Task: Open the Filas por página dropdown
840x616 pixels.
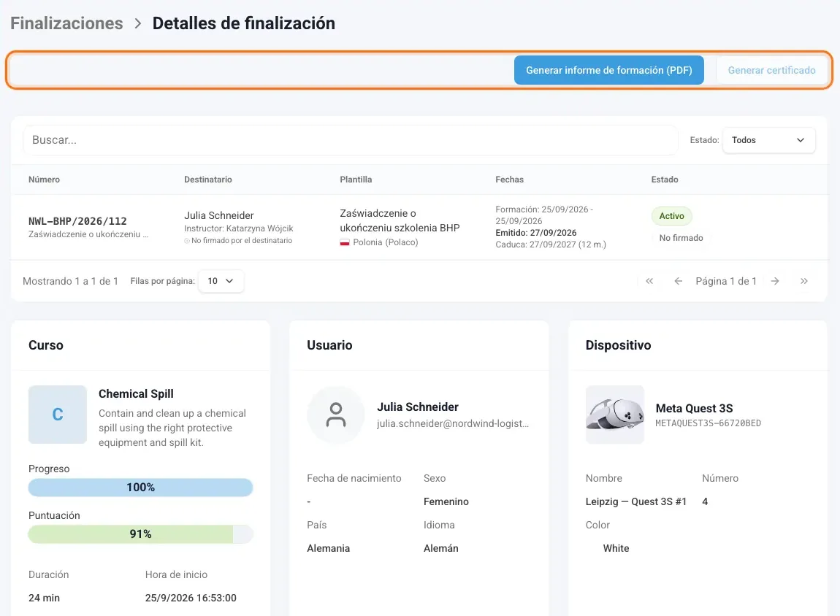Action: point(221,281)
